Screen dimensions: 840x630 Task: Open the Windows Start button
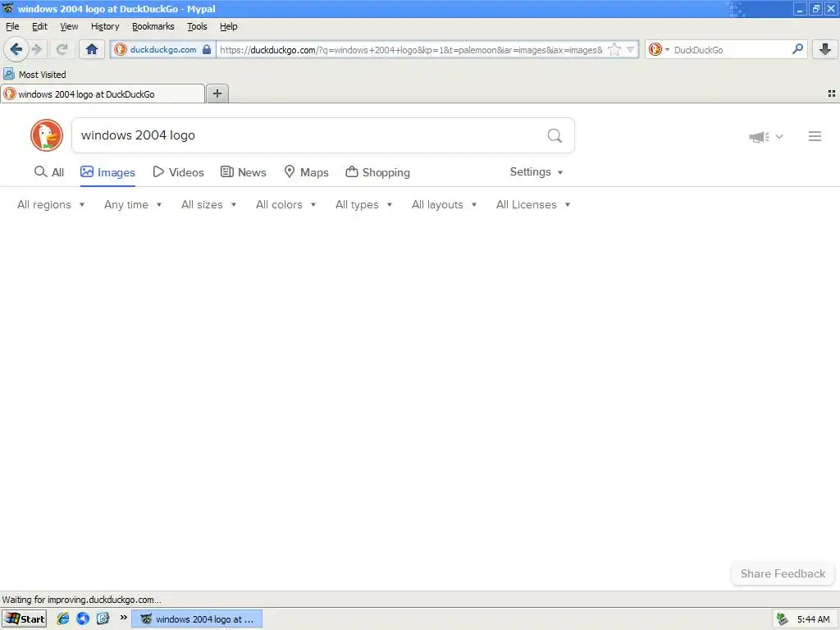pos(24,619)
